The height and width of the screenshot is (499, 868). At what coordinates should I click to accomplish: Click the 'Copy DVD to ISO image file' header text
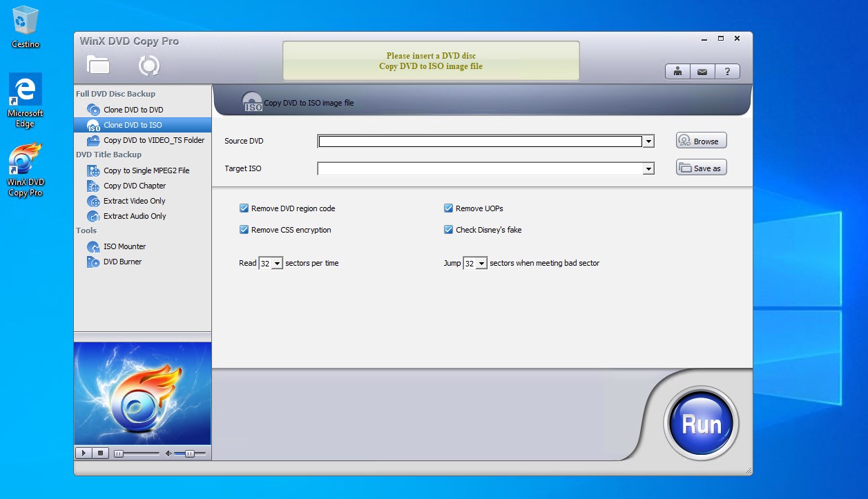coord(309,103)
